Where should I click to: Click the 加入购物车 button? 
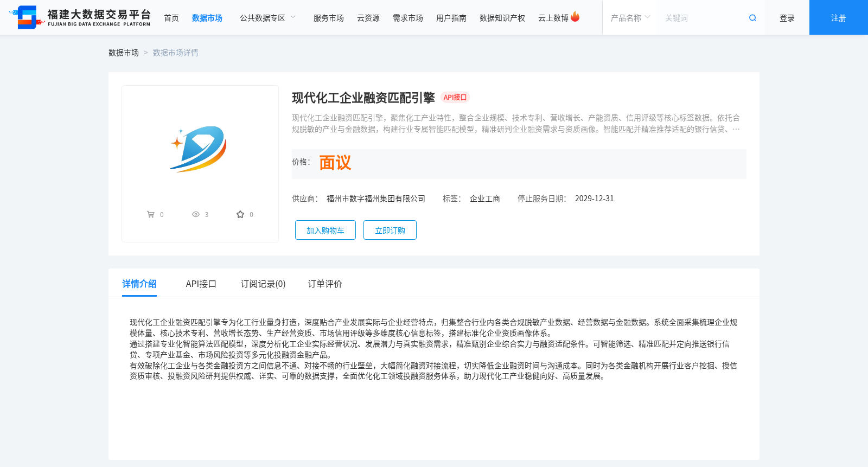coord(325,230)
